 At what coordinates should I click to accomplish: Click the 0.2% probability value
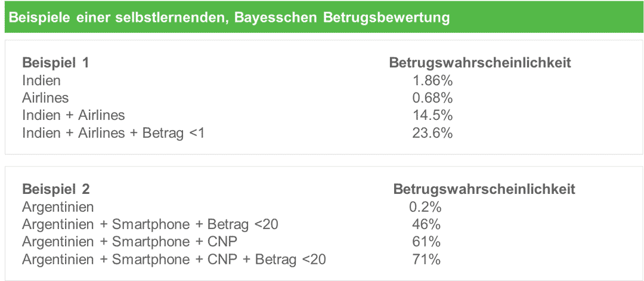pos(425,206)
